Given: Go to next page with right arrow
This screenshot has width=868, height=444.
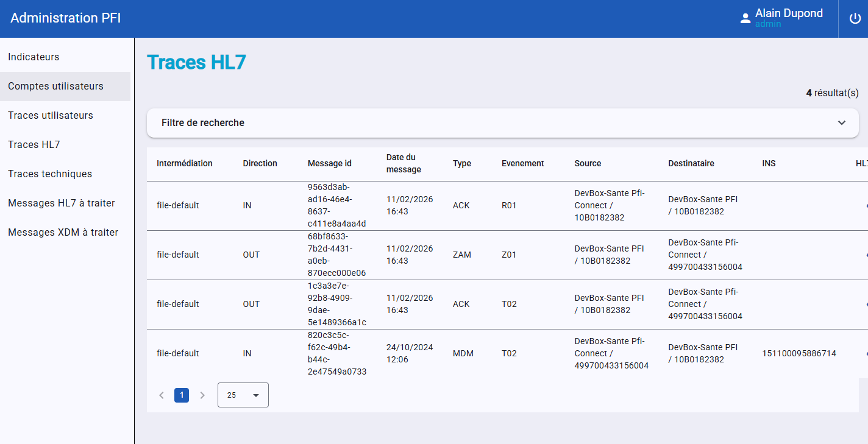Looking at the screenshot, I should 202,395.
